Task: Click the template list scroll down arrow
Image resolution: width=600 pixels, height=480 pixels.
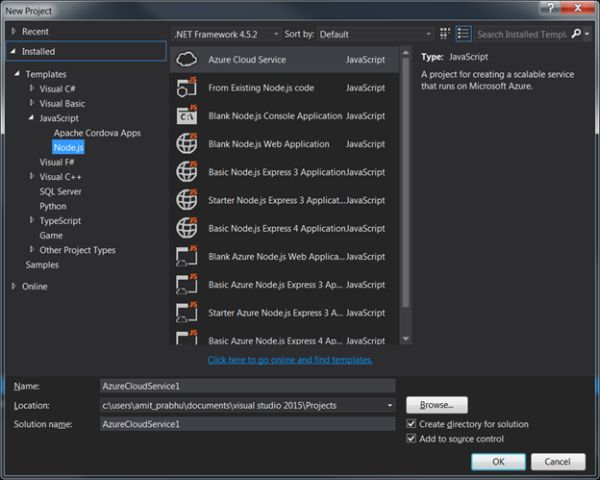Action: (x=406, y=339)
